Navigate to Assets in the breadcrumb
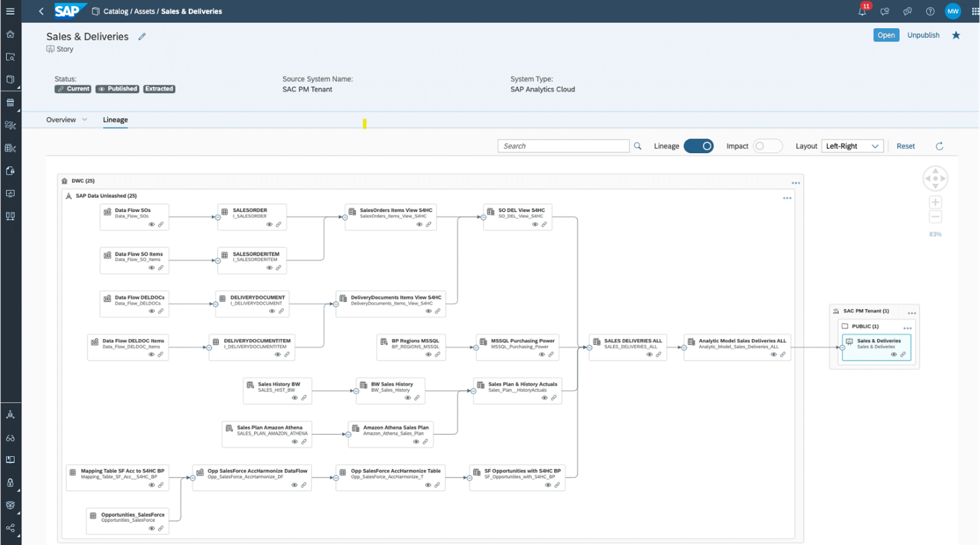 (x=144, y=11)
